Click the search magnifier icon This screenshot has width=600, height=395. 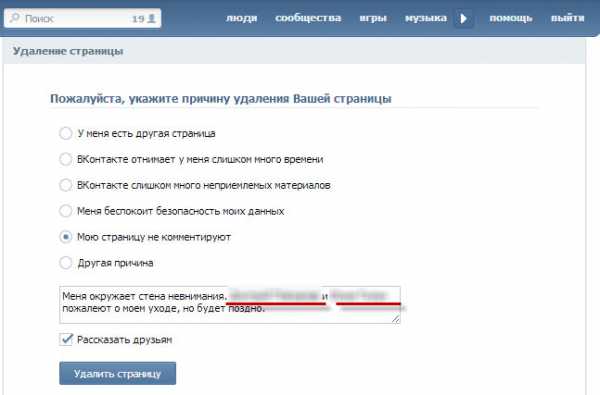tap(15, 18)
